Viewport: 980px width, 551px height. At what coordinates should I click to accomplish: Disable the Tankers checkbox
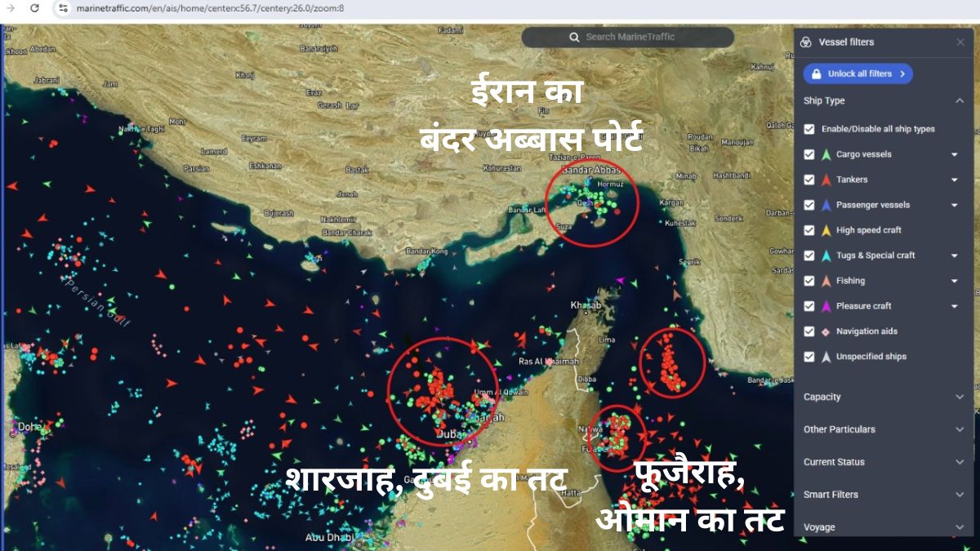point(809,180)
